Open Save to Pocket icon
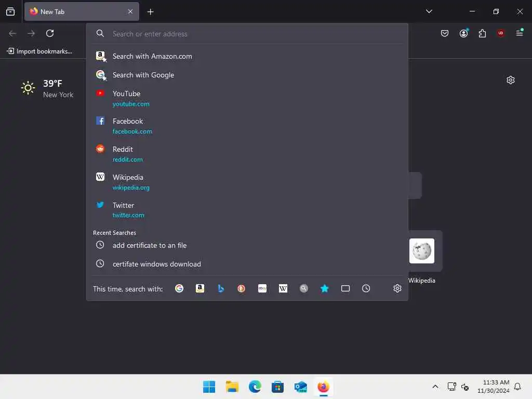 (445, 33)
